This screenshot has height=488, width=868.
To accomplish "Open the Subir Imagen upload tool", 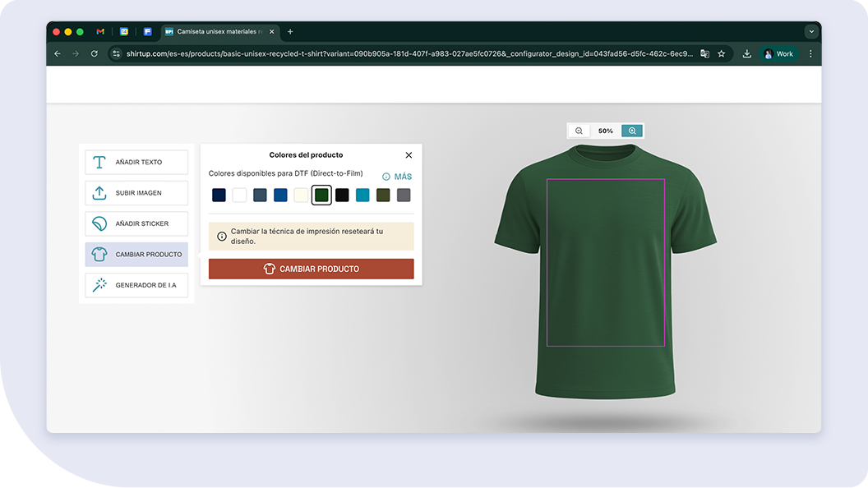I will [x=136, y=193].
